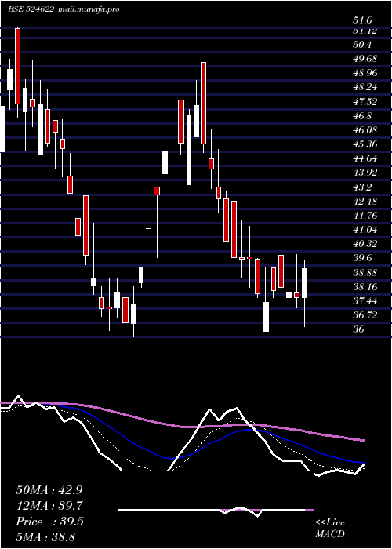Image resolution: width=392 pixels, height=549 pixels.
Task: Click the 51.6 price axis label
Action: [361, 20]
